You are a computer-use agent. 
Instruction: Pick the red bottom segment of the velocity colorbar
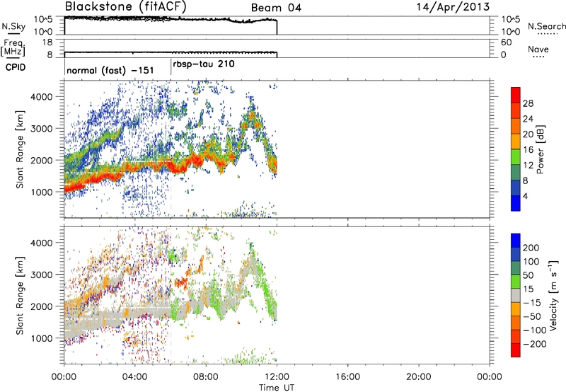[516, 350]
